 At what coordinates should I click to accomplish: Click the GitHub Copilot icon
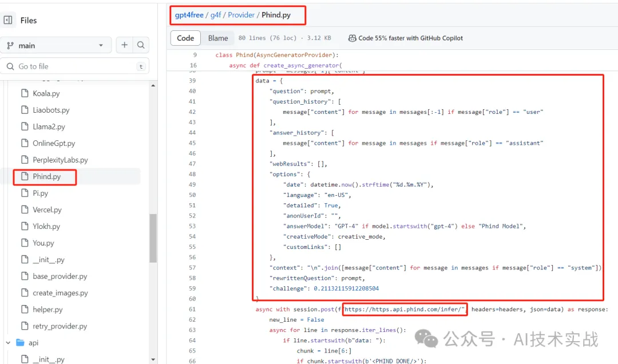click(x=352, y=38)
